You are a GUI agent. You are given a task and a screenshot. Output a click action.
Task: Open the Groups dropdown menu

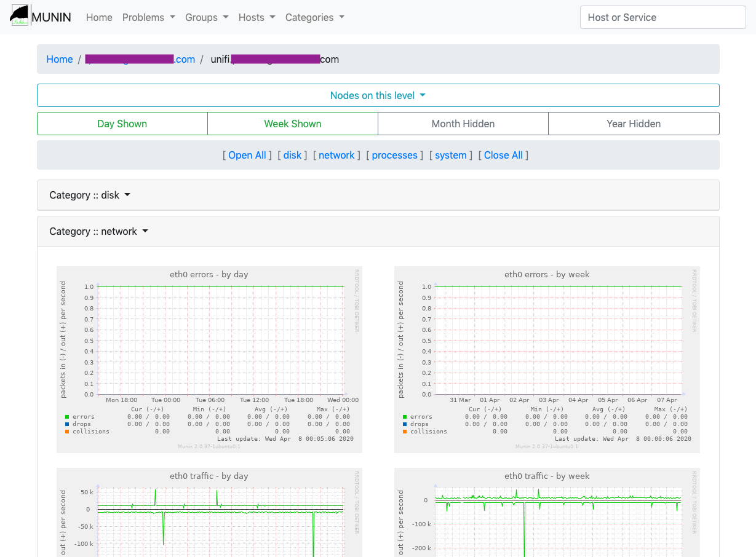click(207, 17)
